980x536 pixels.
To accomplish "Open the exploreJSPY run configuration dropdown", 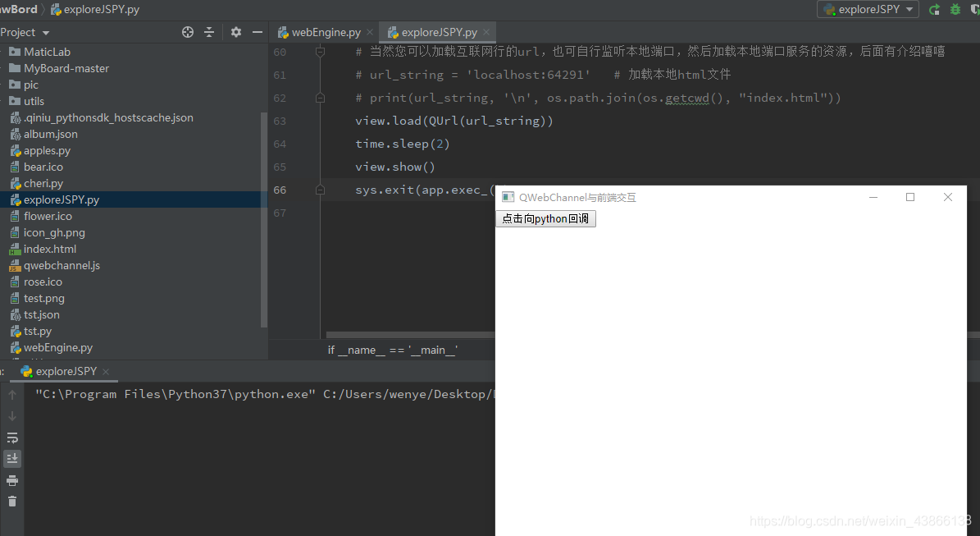I will point(868,9).
